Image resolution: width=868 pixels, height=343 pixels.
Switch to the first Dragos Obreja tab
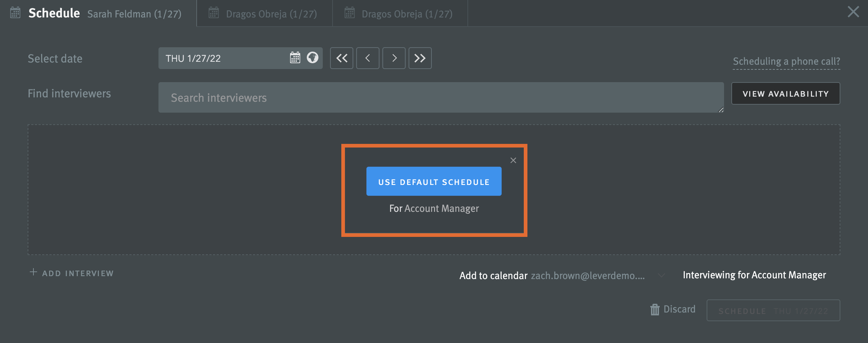click(x=264, y=13)
